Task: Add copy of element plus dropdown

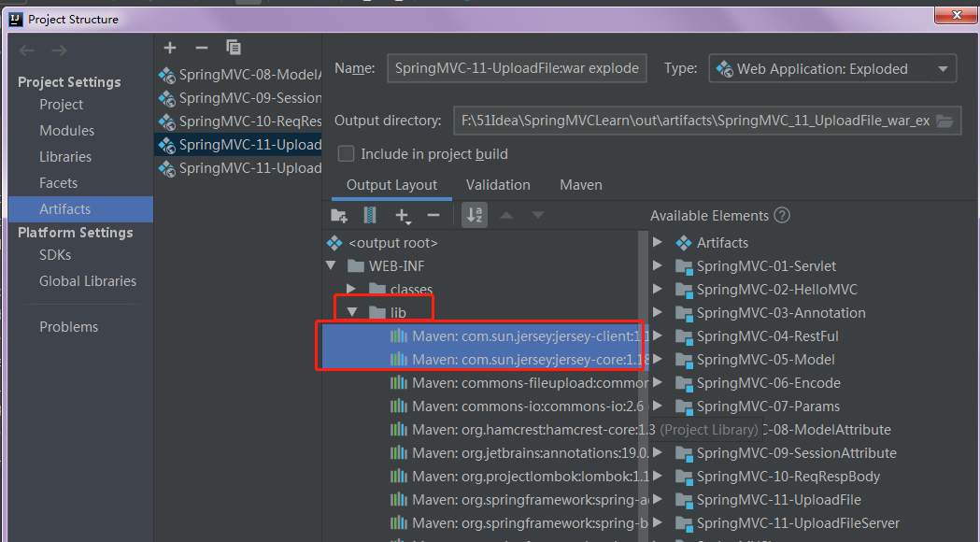Action: pyautogui.click(x=403, y=216)
